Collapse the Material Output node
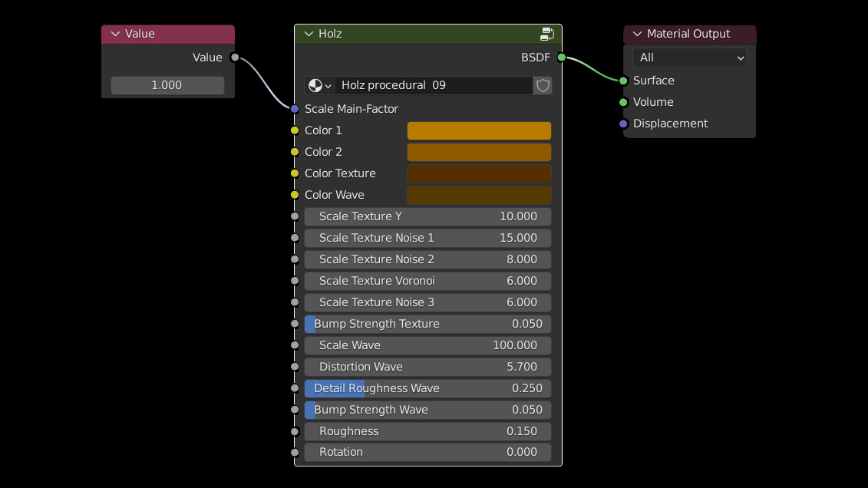 (x=637, y=34)
